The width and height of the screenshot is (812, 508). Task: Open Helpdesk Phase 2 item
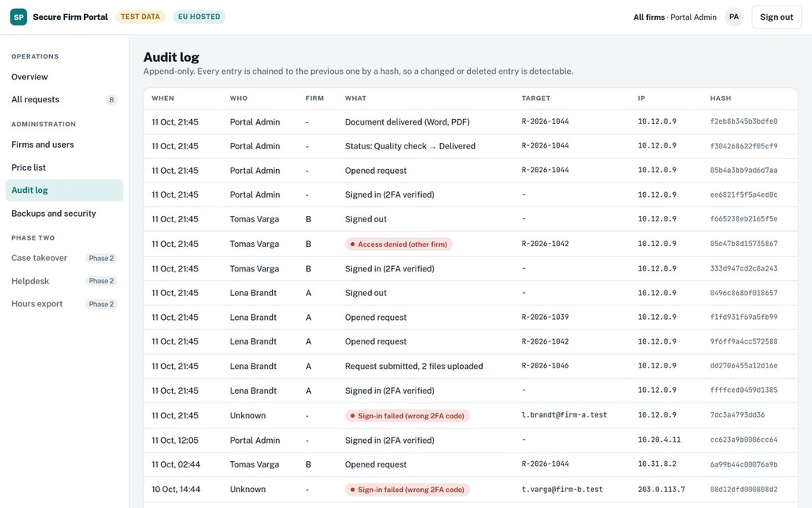[64, 281]
